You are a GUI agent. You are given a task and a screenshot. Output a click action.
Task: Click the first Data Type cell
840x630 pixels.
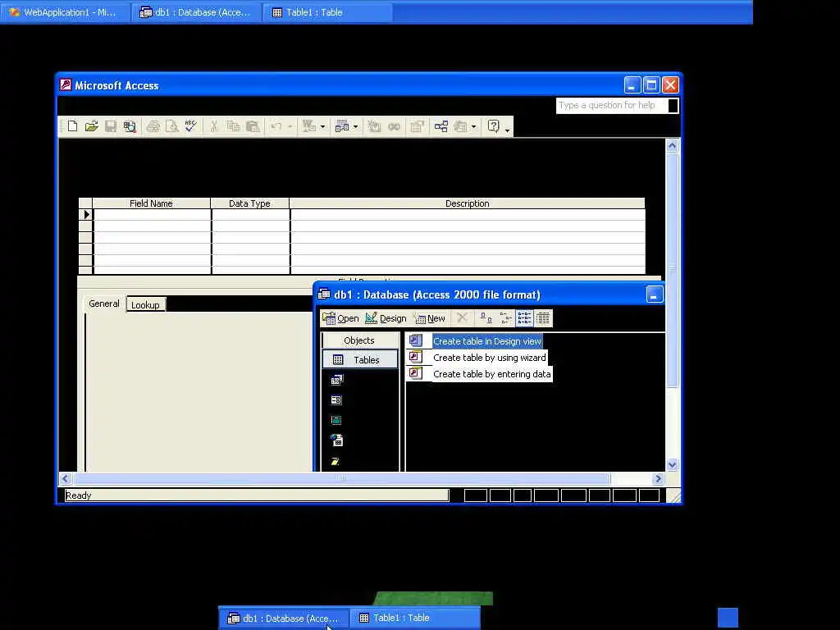click(251, 215)
